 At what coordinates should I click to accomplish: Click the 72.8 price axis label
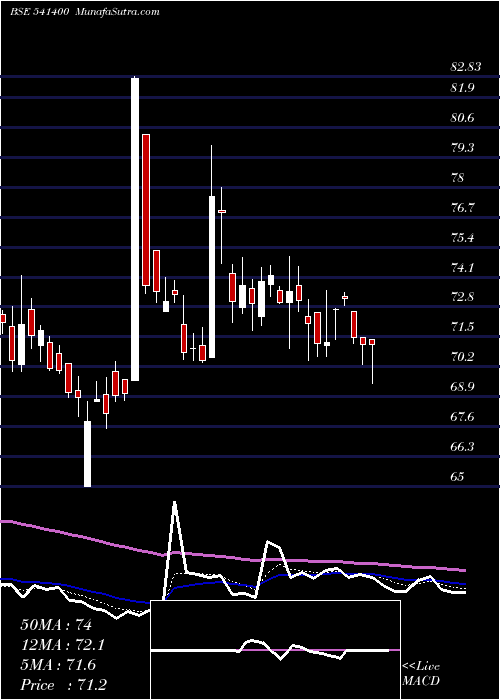point(462,297)
